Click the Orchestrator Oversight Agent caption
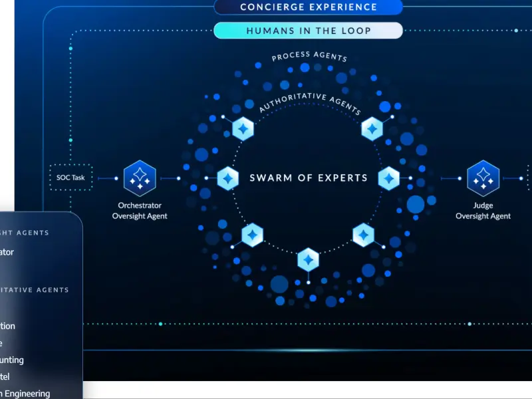 [x=140, y=211]
